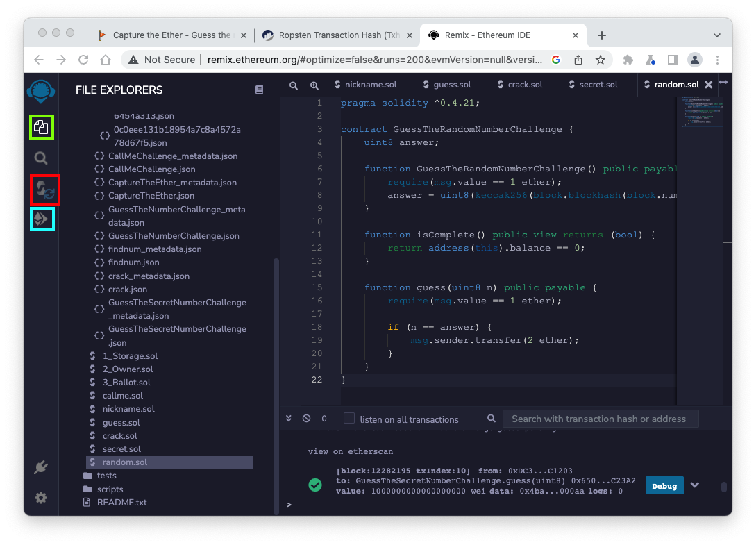756x545 pixels.
Task: Zoom out the editor font
Action: click(x=294, y=85)
